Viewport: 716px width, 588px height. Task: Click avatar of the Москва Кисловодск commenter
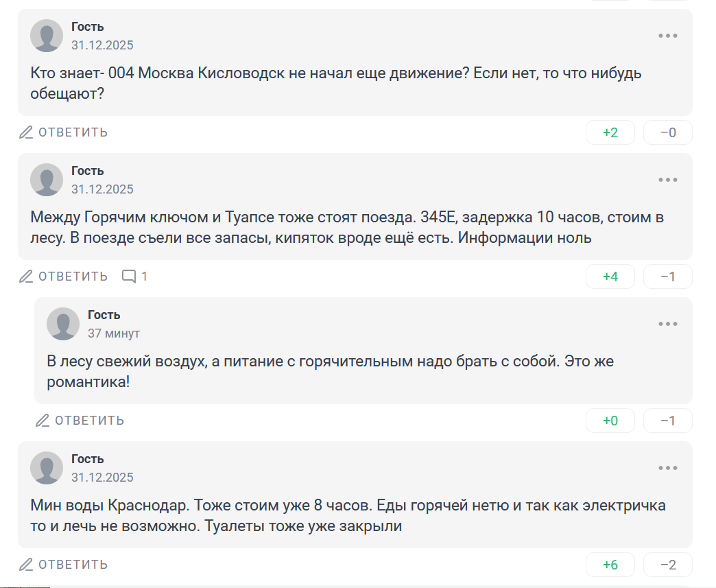tap(47, 36)
